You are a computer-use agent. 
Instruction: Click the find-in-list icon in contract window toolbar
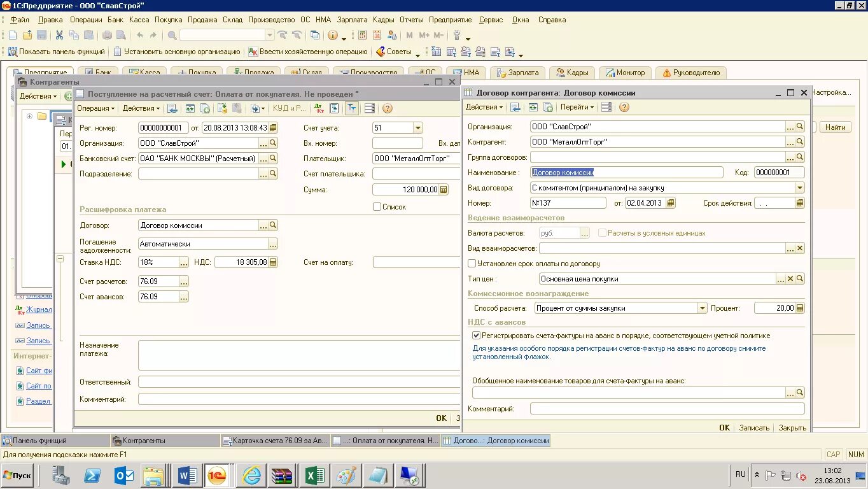click(x=515, y=107)
